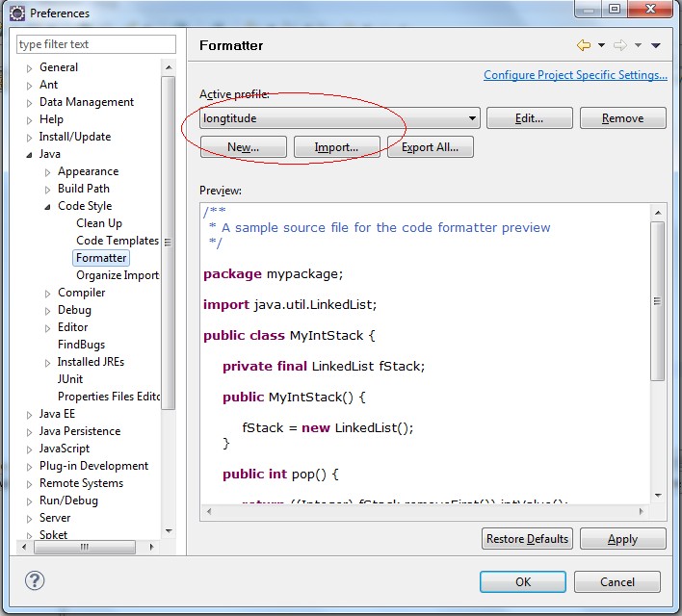Expand the General tree node
Viewport: 682px width, 616px height.
(30, 68)
